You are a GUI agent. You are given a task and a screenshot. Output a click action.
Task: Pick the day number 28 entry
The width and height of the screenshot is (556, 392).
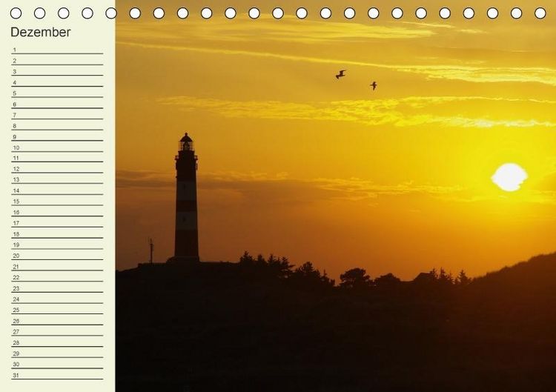click(x=57, y=342)
